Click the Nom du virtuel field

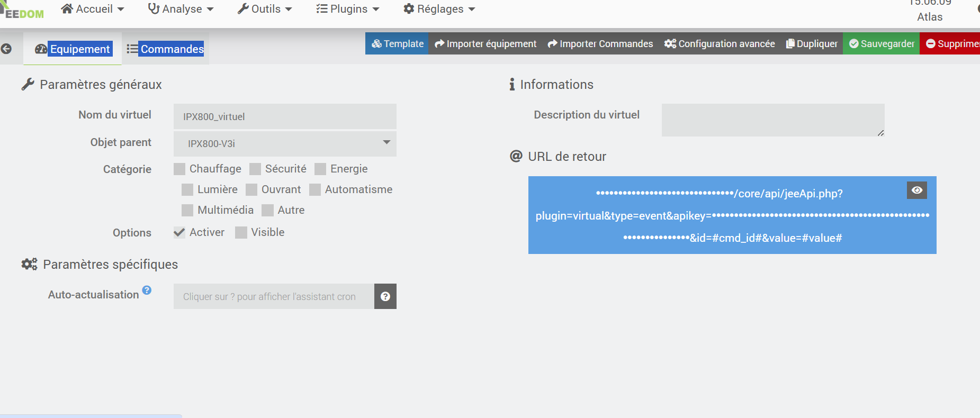pos(285,116)
